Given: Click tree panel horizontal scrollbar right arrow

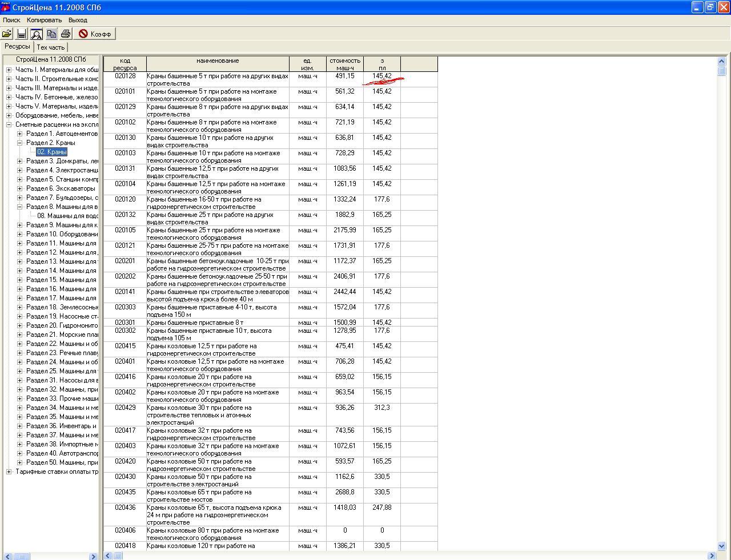Looking at the screenshot, I should click(x=93, y=556).
